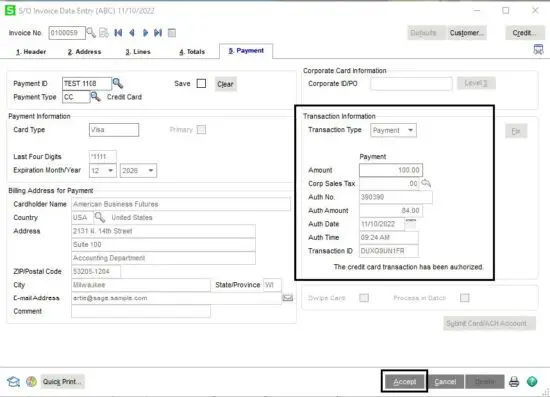Viewport: 550px width, 397px height.
Task: Click the Quick Print button
Action: (62, 381)
